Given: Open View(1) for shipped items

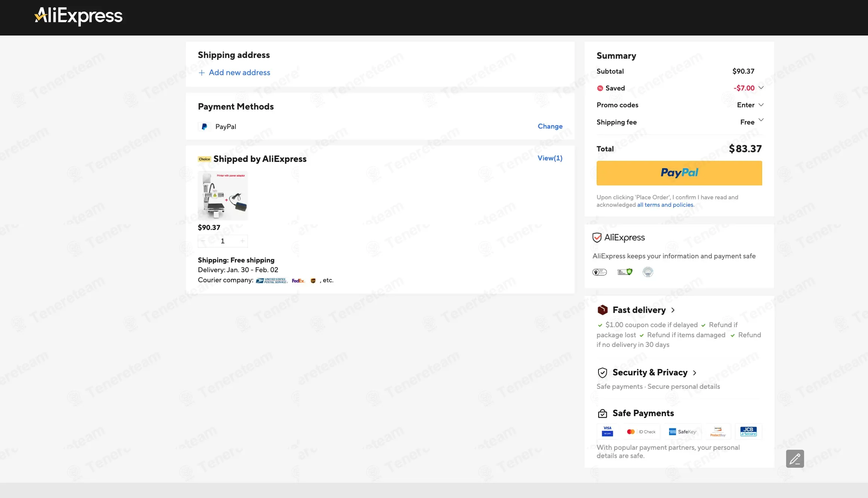Looking at the screenshot, I should coord(550,158).
